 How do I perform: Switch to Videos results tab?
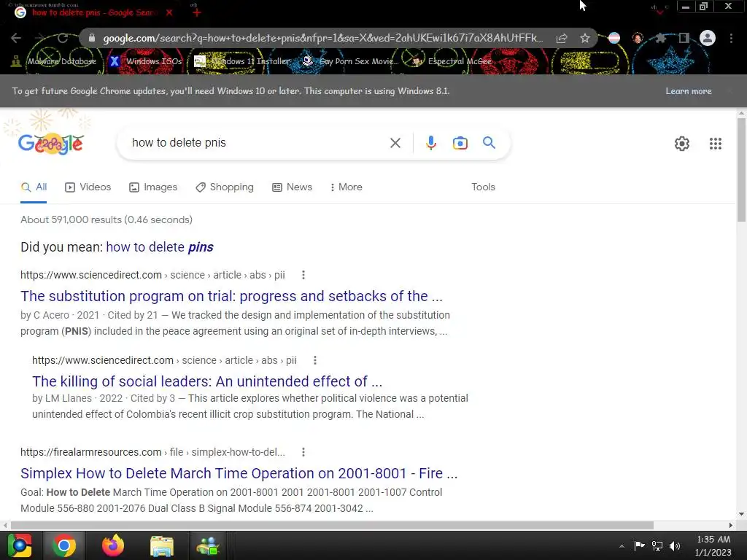88,187
